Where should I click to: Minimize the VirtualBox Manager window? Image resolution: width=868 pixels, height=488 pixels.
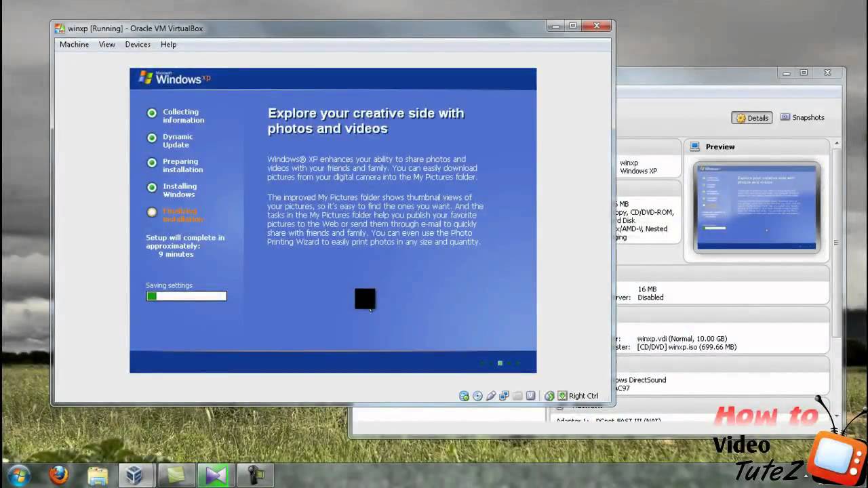(x=787, y=73)
